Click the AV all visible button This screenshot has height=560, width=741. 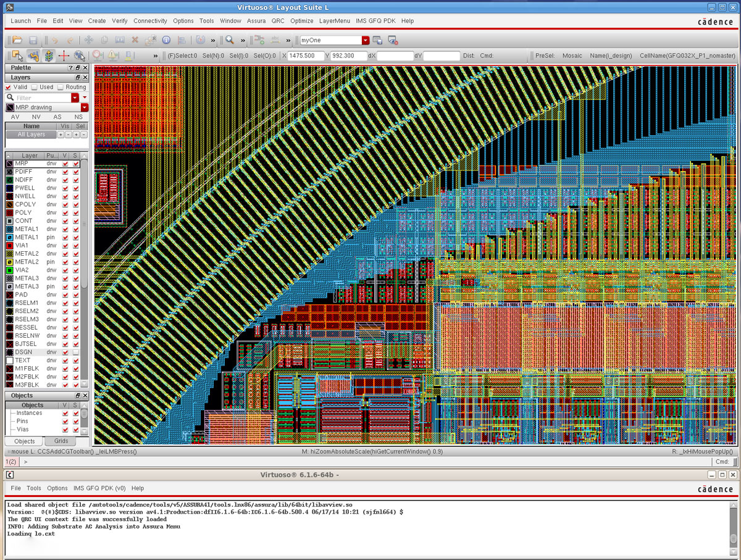[x=15, y=117]
